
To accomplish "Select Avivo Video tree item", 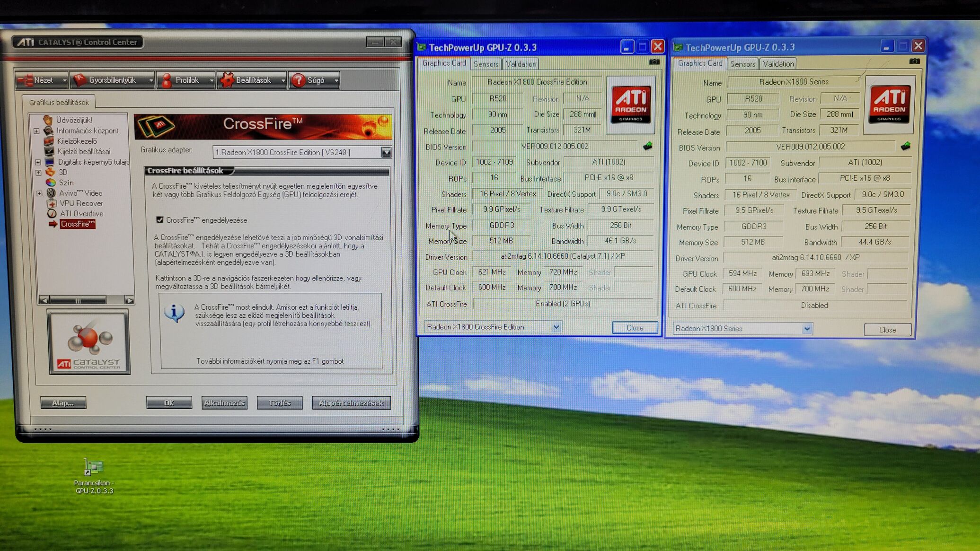I will point(80,193).
